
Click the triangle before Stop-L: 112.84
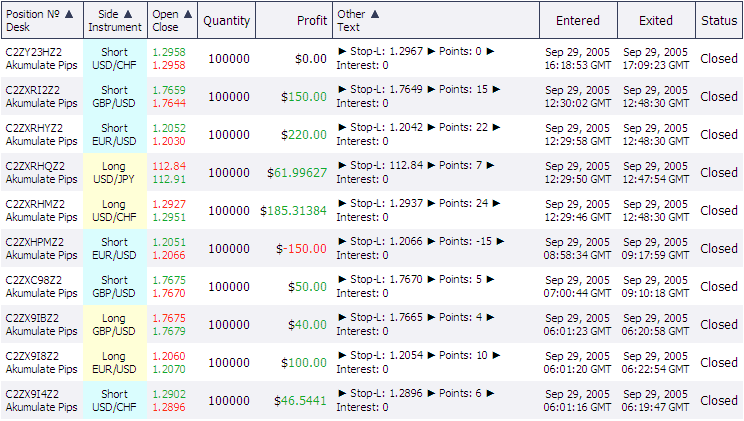click(x=342, y=165)
